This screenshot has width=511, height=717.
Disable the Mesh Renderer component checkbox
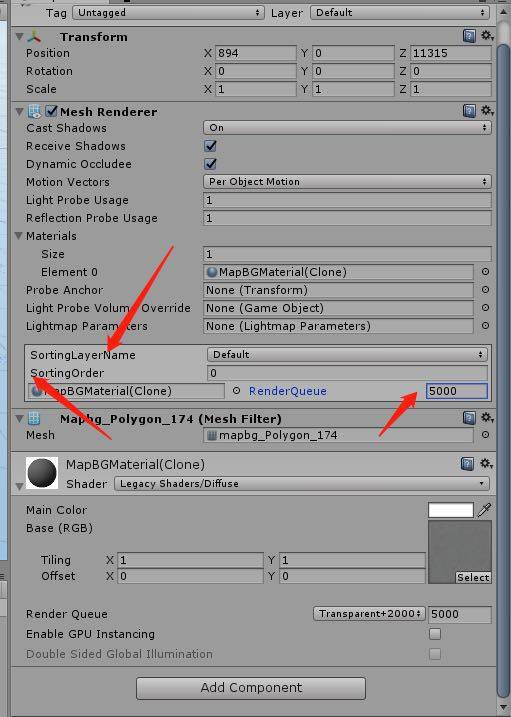point(51,111)
